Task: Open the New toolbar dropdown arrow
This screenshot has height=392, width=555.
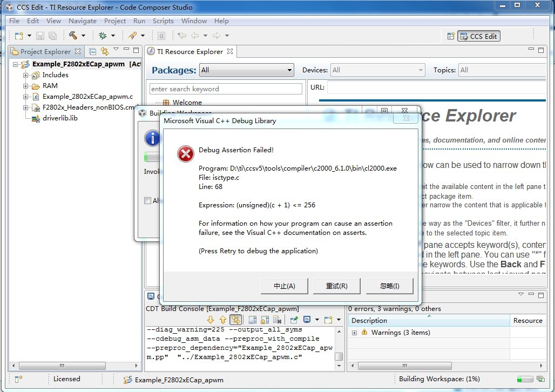Action: 29,36
